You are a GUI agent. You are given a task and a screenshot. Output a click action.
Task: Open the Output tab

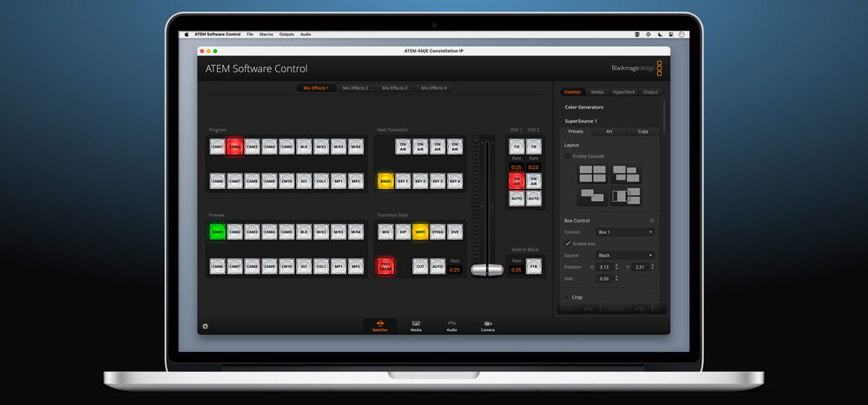point(650,92)
